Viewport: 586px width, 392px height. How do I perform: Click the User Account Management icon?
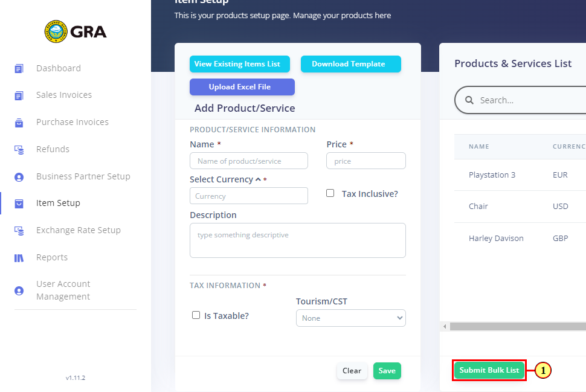point(19,291)
